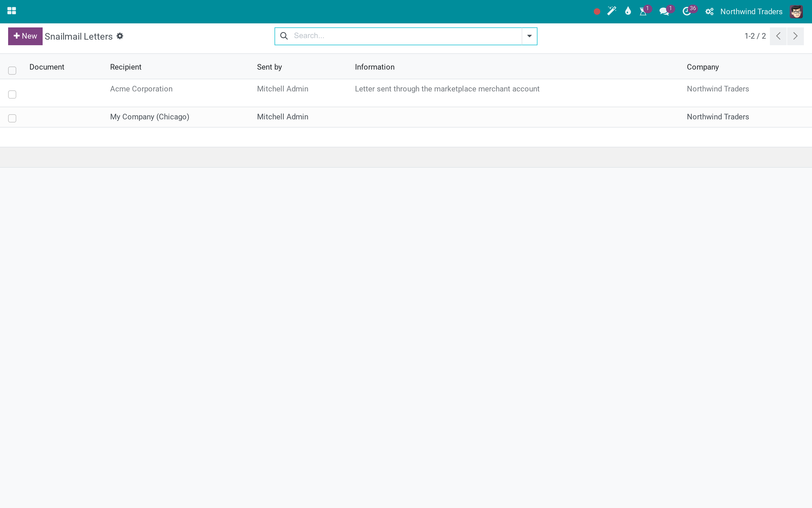Expand the search options dropdown arrow
The width and height of the screenshot is (812, 508).
point(529,36)
